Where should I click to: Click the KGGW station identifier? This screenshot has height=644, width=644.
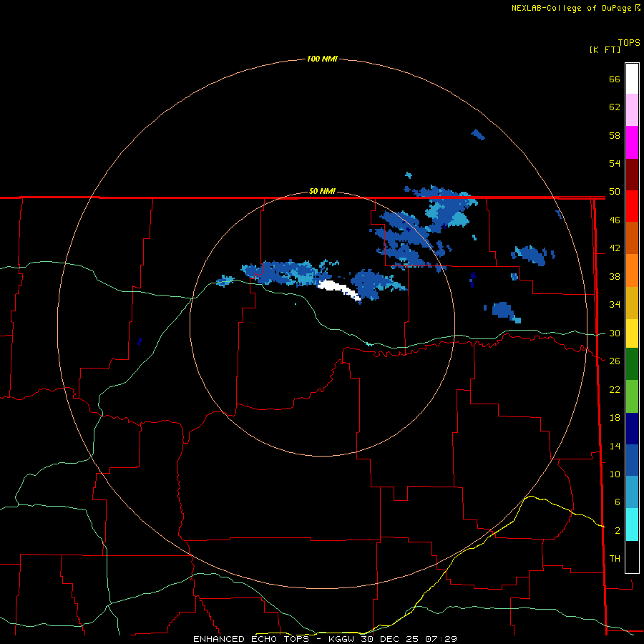point(342,639)
